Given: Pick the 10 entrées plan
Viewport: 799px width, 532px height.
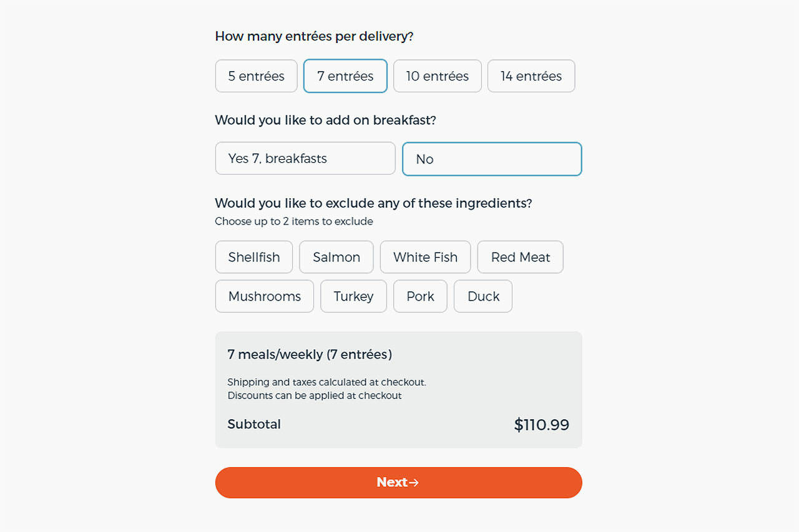Looking at the screenshot, I should [x=437, y=76].
